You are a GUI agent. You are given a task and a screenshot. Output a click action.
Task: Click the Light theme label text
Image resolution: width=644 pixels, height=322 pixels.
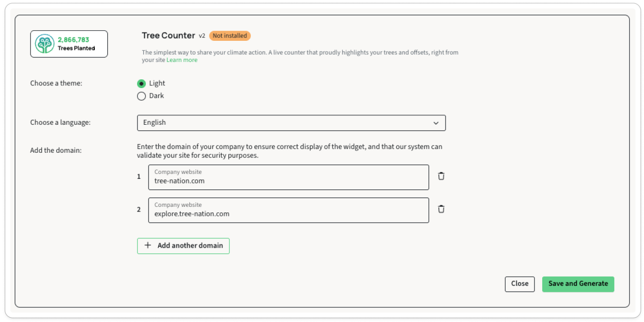click(157, 83)
